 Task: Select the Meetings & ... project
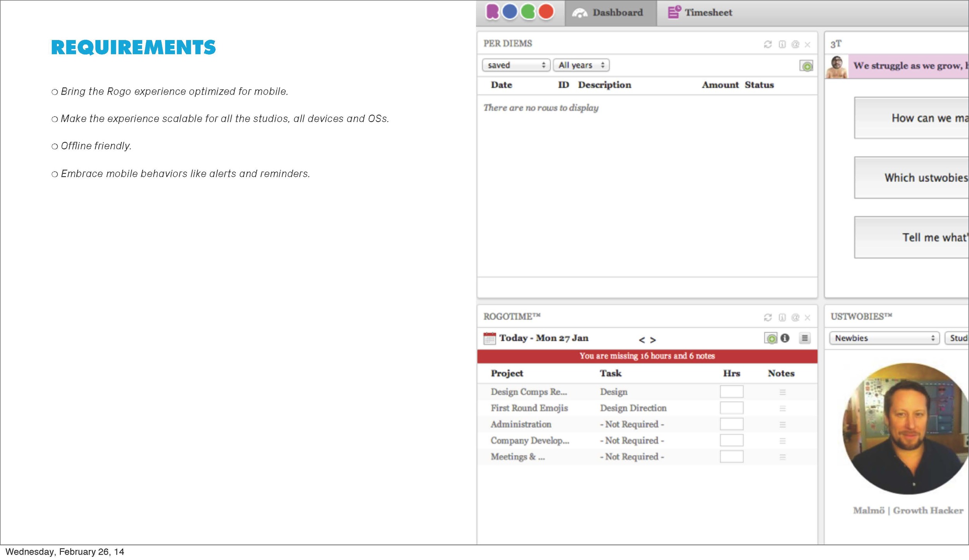coord(518,457)
